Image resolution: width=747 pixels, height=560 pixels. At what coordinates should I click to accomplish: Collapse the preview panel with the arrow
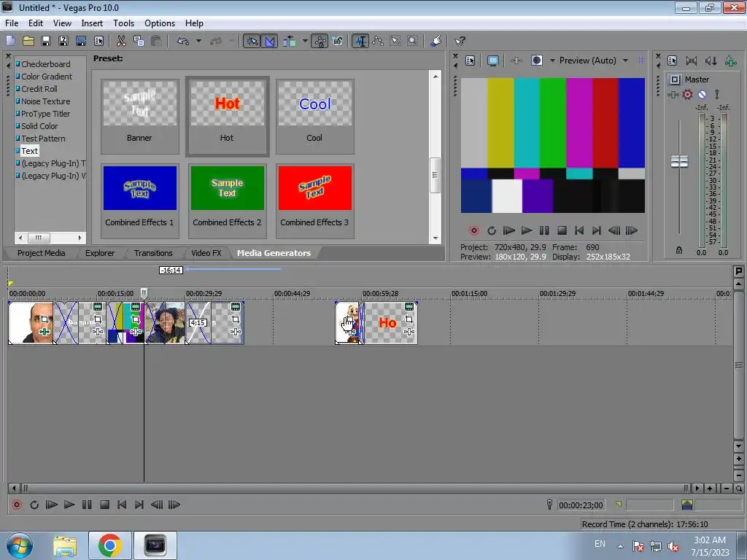455,66
